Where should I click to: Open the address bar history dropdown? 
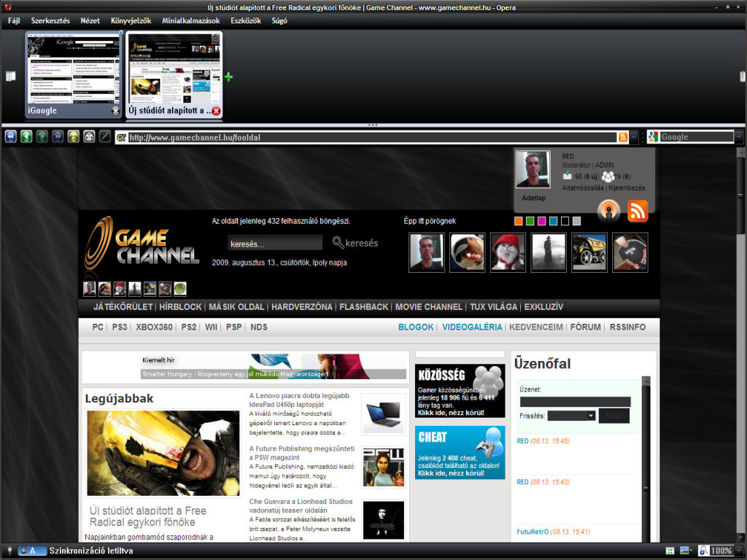click(634, 137)
